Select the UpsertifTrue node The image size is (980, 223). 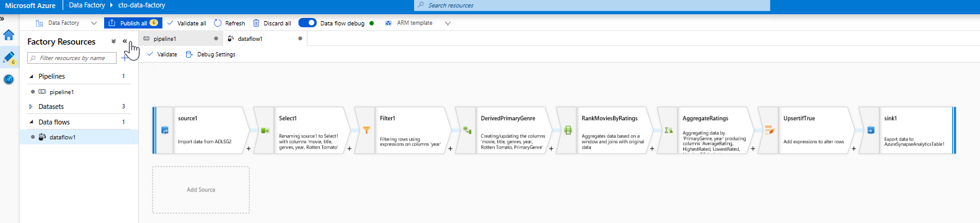point(806,130)
